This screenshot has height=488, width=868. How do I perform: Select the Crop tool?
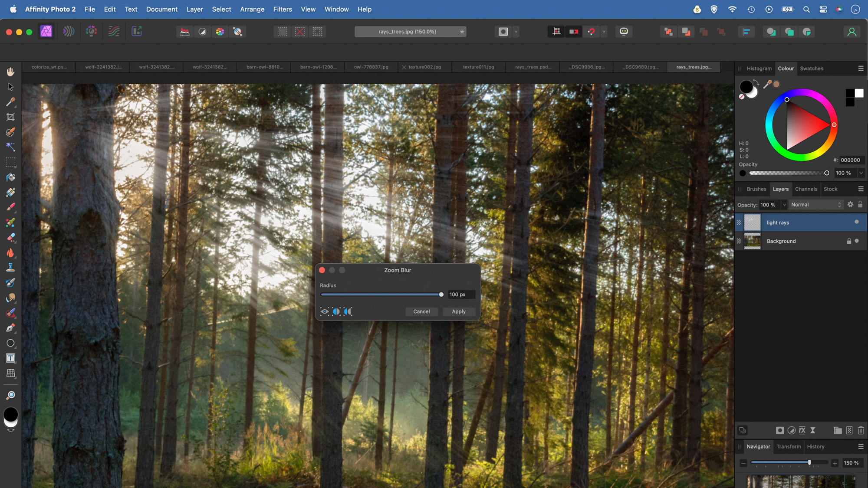pyautogui.click(x=10, y=117)
